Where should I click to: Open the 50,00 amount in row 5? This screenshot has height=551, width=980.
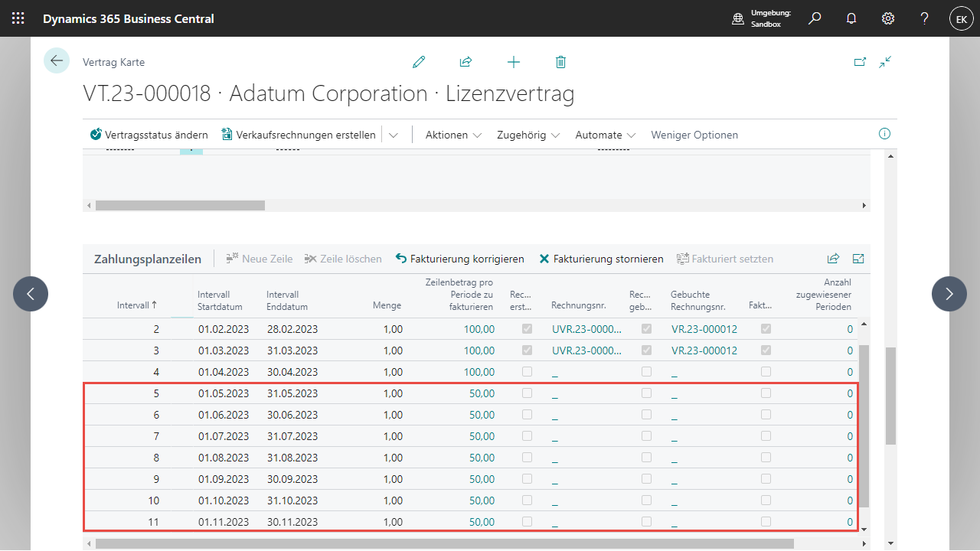tap(482, 393)
